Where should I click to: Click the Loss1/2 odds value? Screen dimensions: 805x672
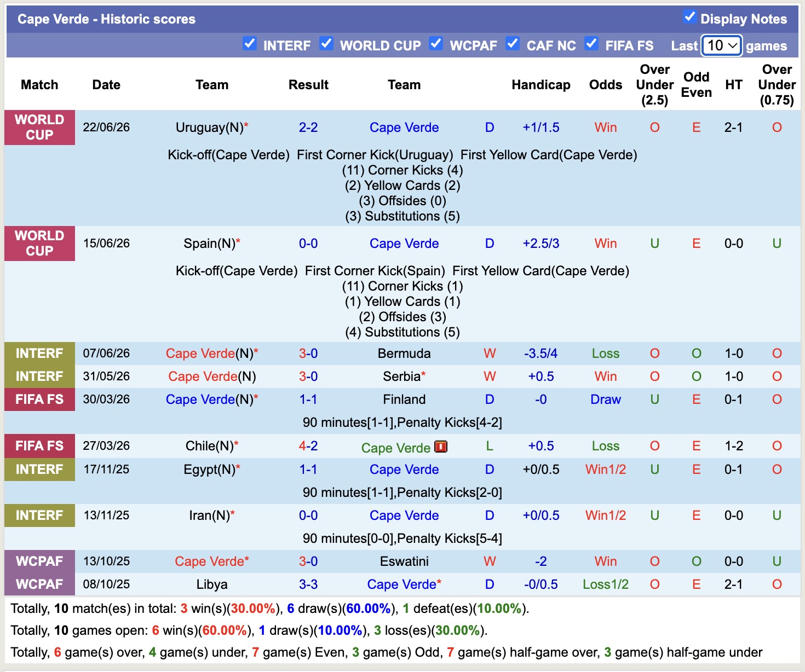coord(606,584)
